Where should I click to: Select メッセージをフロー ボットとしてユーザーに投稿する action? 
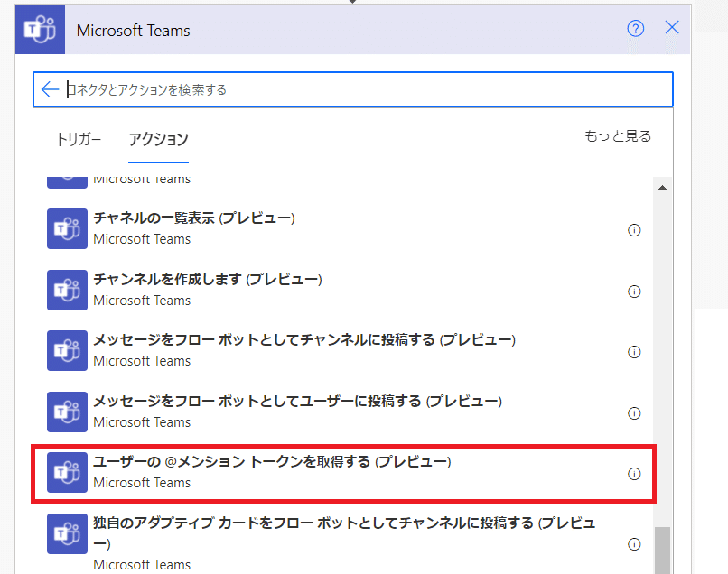[343, 412]
